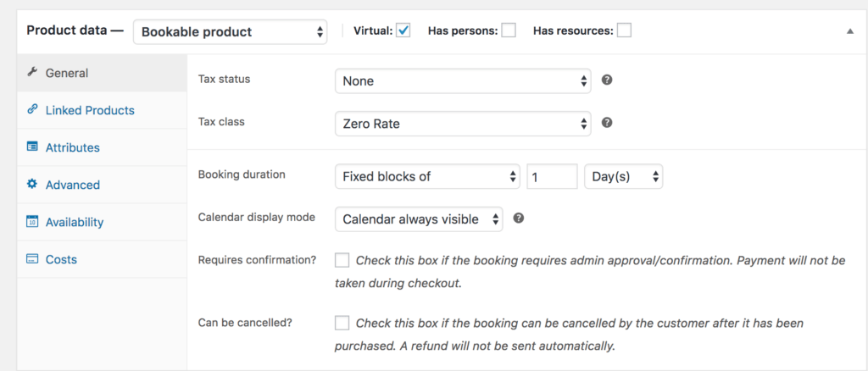This screenshot has height=371, width=868.
Task: Click the Attributes table icon
Action: [32, 147]
